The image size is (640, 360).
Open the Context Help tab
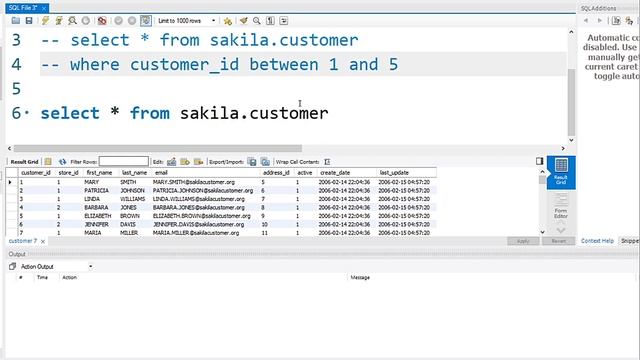[x=597, y=241]
